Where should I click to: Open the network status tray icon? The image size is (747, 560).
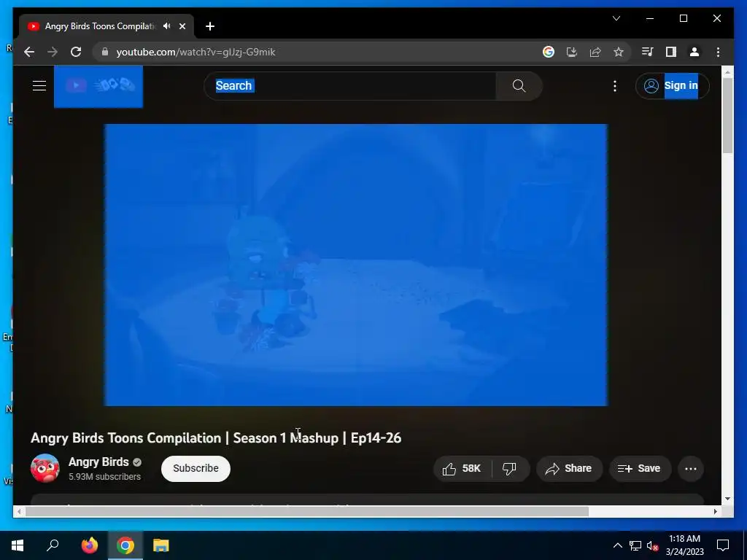coord(635,545)
